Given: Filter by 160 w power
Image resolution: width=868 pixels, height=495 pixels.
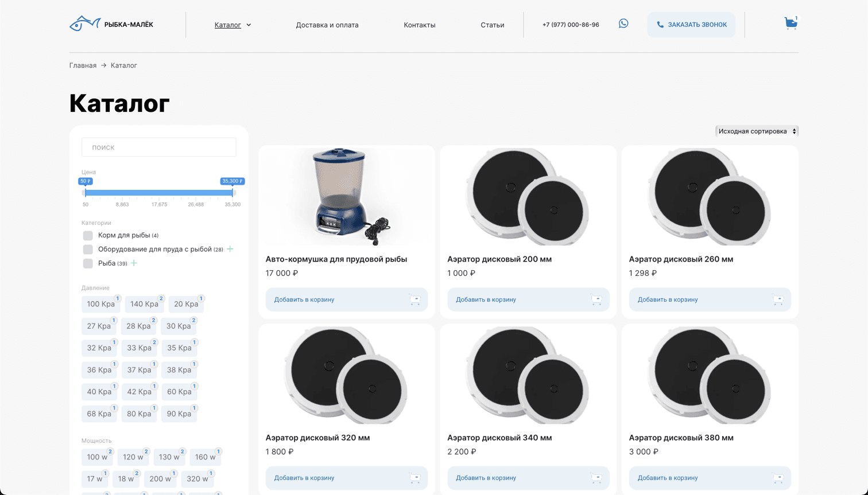Looking at the screenshot, I should click(206, 457).
